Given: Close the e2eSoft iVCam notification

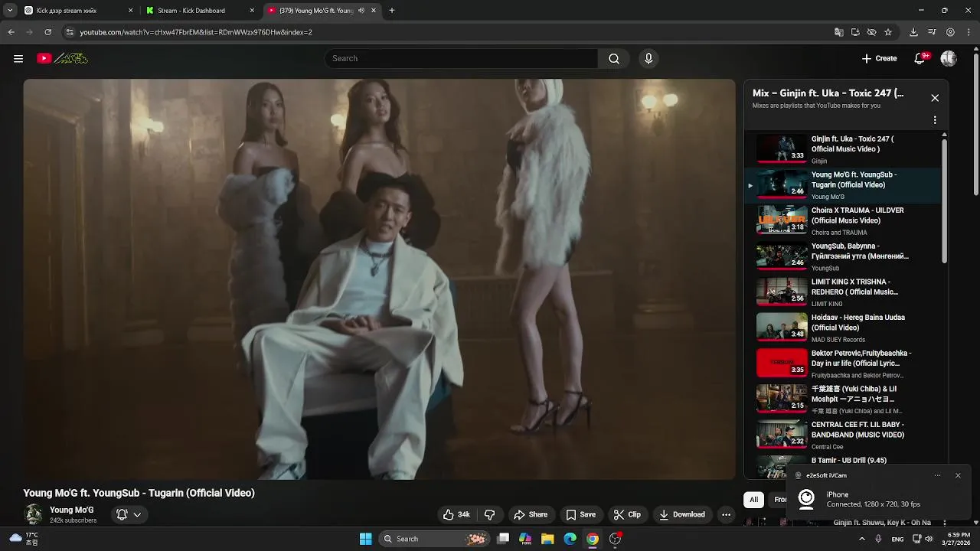Looking at the screenshot, I should [x=958, y=475].
